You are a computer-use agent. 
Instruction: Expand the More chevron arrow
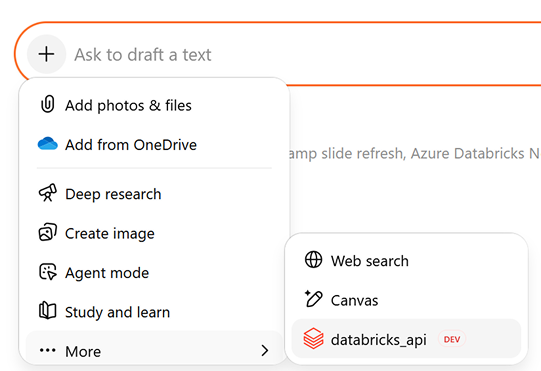265,351
